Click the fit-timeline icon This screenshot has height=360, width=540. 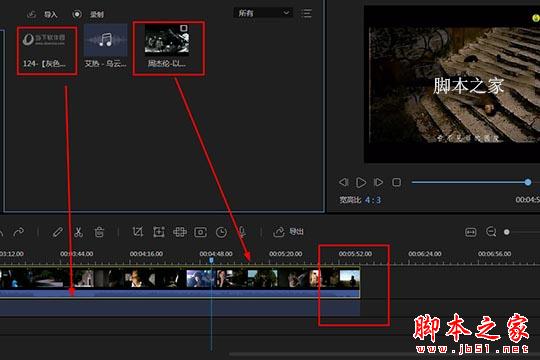[470, 232]
